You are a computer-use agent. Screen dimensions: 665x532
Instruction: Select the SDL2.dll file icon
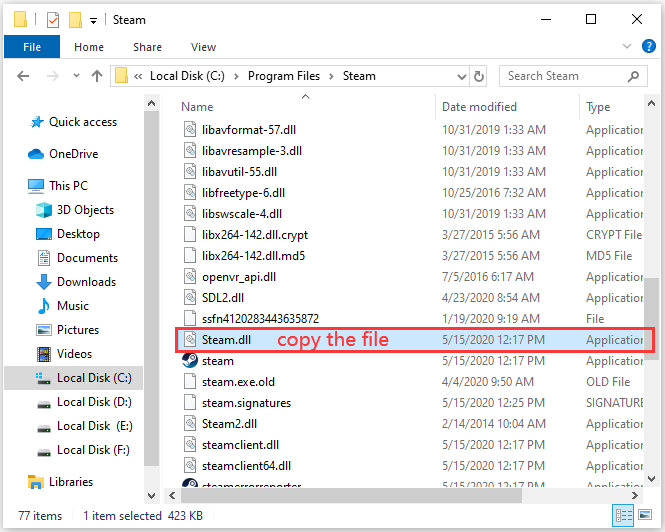pos(190,297)
